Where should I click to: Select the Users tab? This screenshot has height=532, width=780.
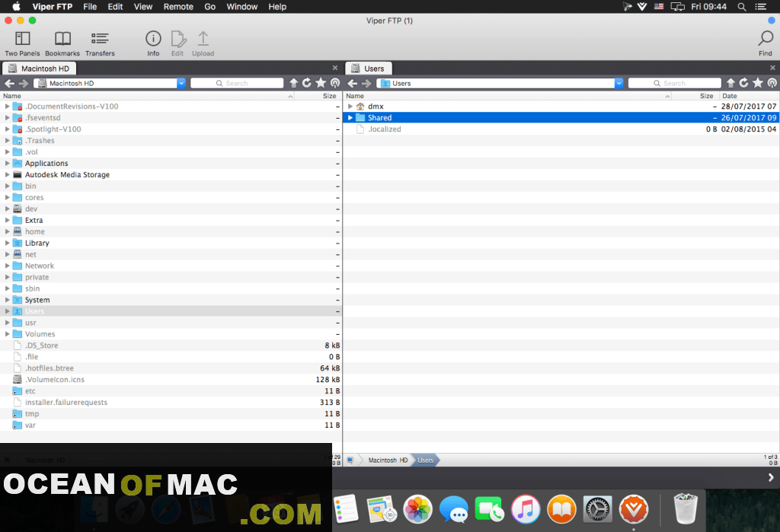[x=369, y=68]
